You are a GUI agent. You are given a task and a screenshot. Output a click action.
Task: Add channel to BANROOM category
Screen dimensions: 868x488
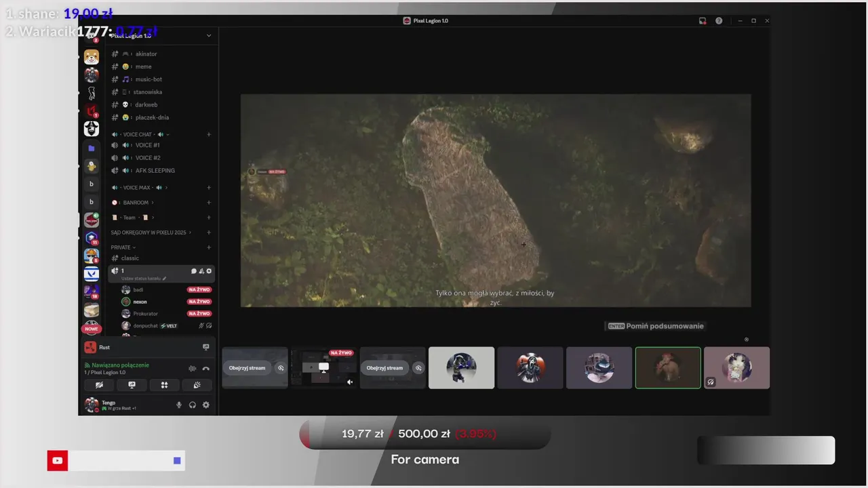pyautogui.click(x=209, y=203)
